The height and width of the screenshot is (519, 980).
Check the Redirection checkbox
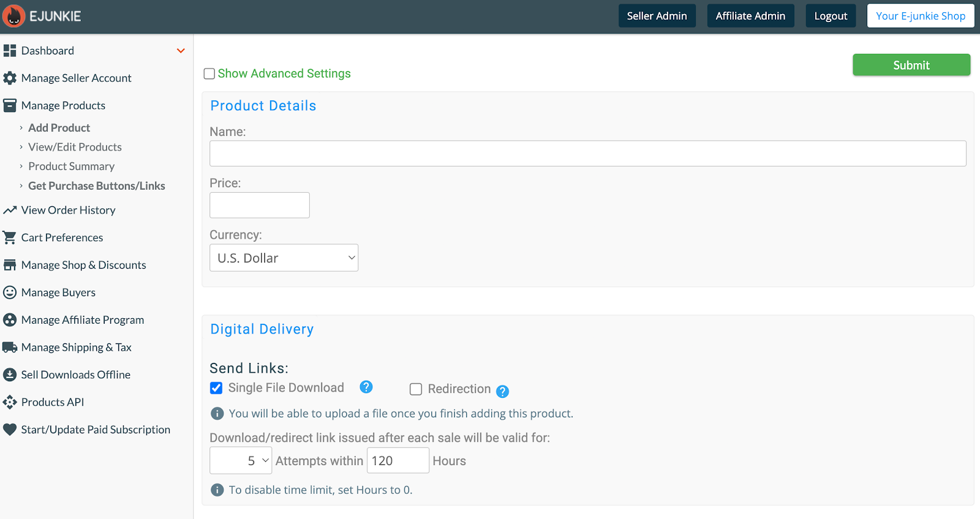416,389
